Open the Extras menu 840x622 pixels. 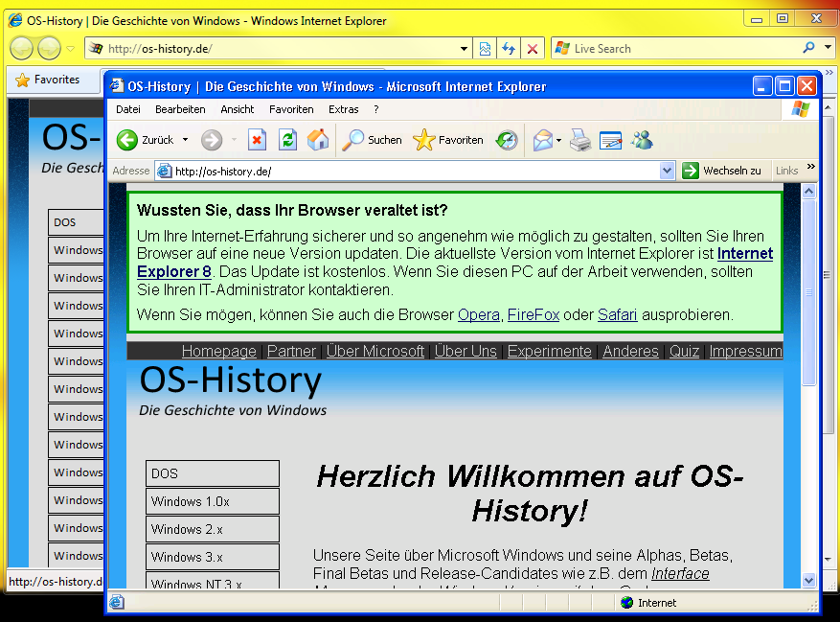tap(343, 109)
